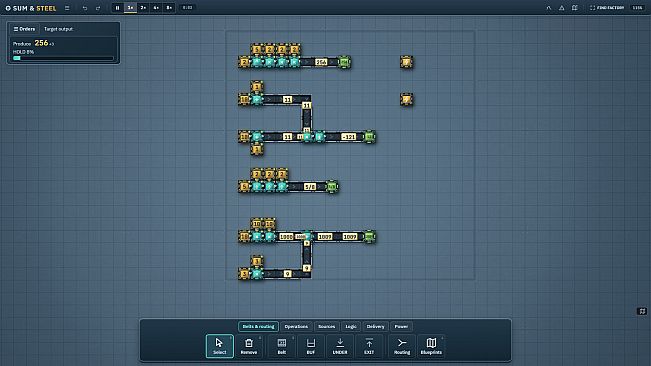The image size is (651, 366).
Task: Select the green delivery node after belt 256
Action: coord(344,62)
